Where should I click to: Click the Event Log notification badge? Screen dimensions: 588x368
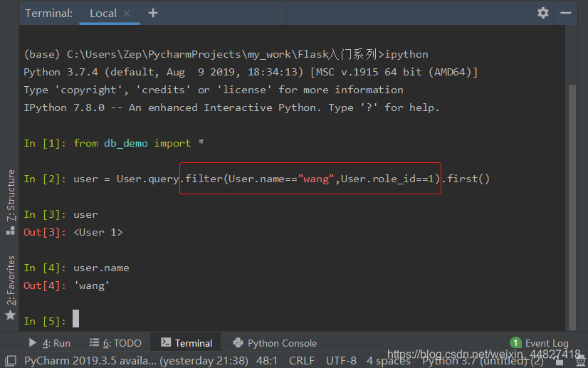(515, 342)
